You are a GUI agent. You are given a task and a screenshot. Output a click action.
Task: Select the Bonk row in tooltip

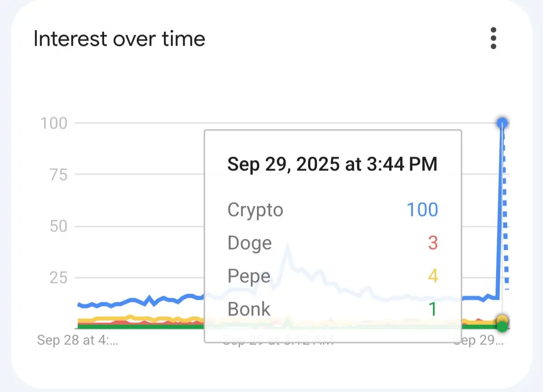333,309
